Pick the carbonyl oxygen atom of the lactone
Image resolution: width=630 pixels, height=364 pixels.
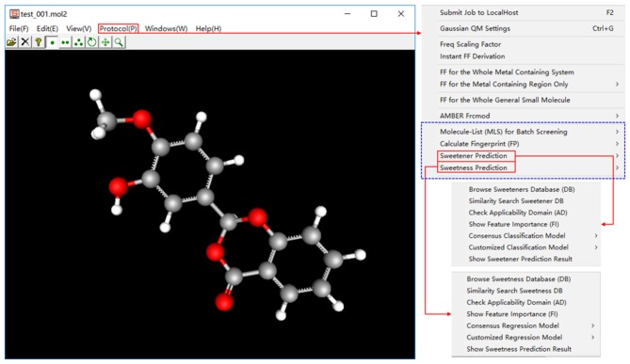(x=224, y=302)
